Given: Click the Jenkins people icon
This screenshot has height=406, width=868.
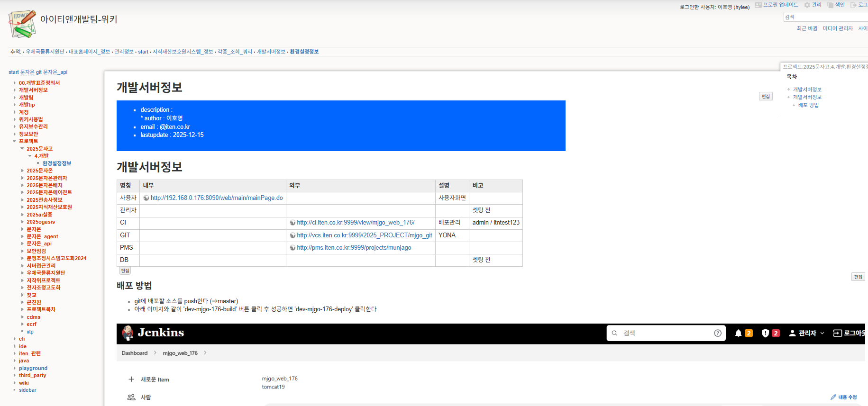Looking at the screenshot, I should click(x=131, y=397).
